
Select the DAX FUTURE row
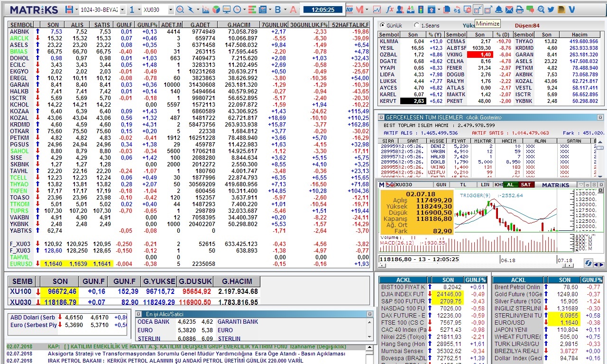pos(433,315)
